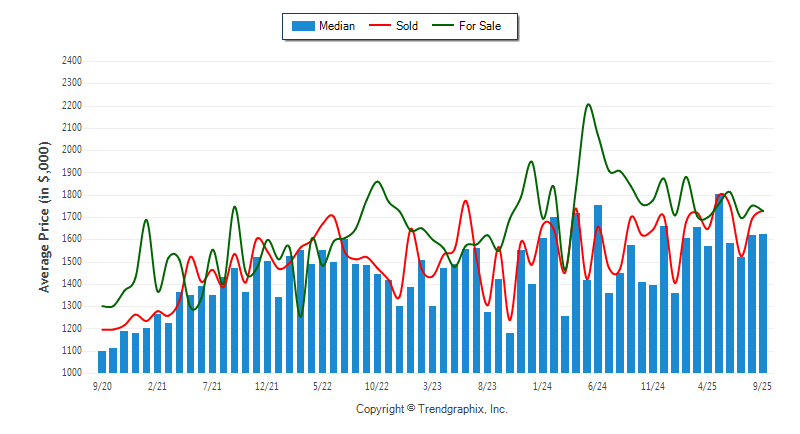Click the 6/24 x-axis date label
The image size is (800, 434).
[598, 385]
